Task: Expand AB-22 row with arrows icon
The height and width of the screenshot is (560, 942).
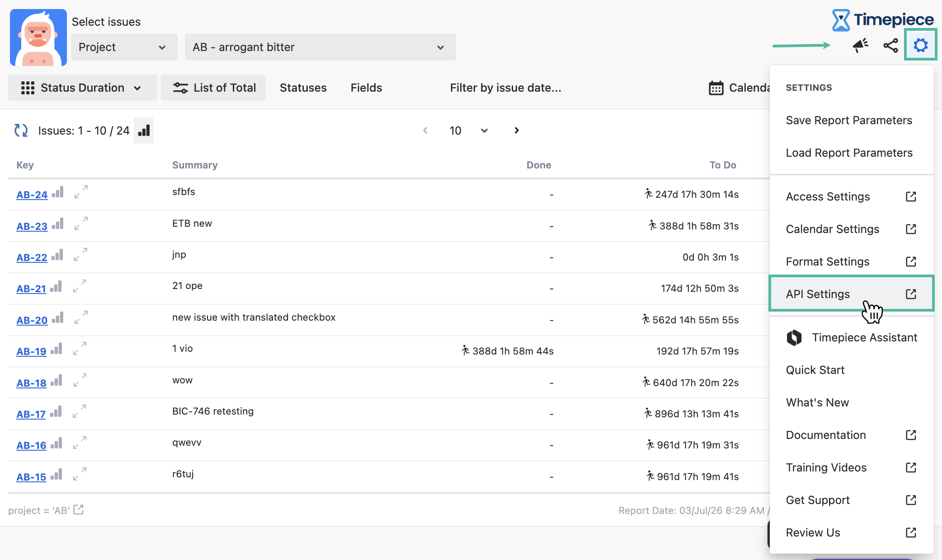Action: (80, 254)
